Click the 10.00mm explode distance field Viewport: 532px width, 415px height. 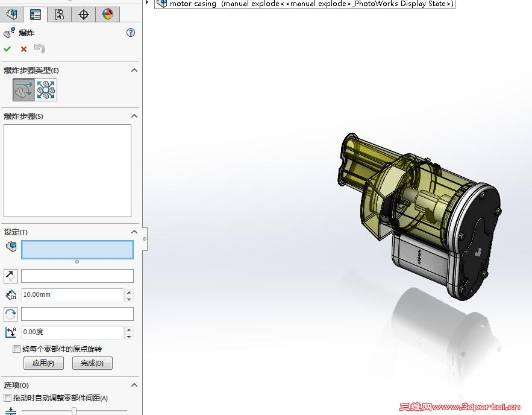[72, 295]
